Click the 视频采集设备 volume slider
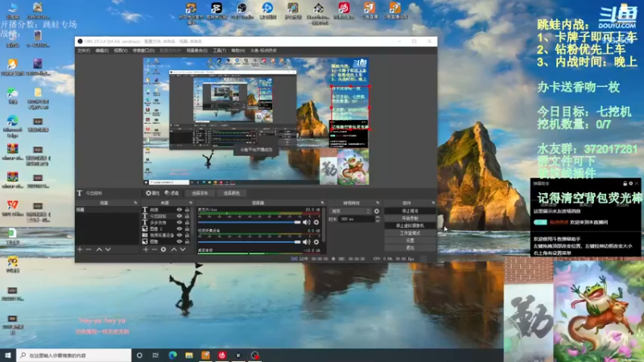644x362 pixels. tap(250, 242)
